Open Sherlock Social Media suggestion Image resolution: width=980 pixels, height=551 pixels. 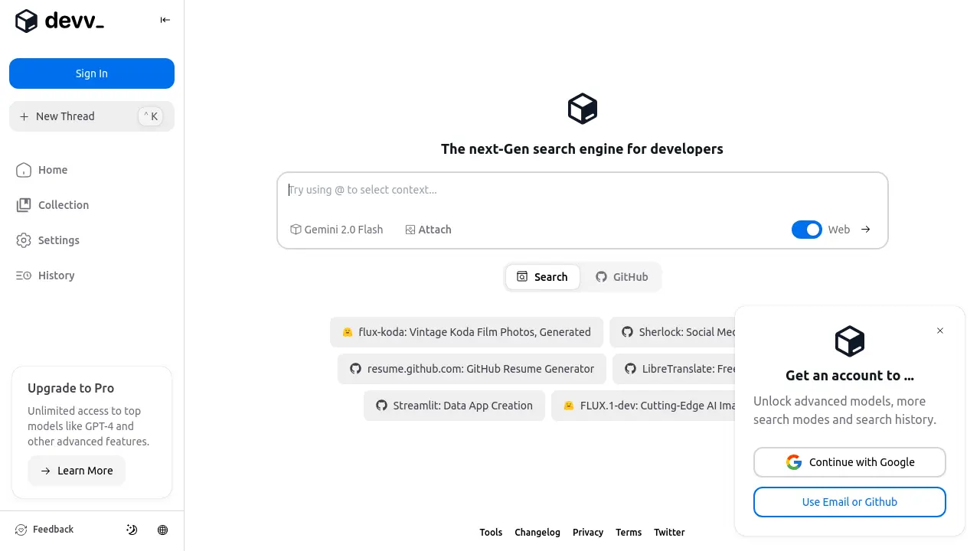(674, 332)
